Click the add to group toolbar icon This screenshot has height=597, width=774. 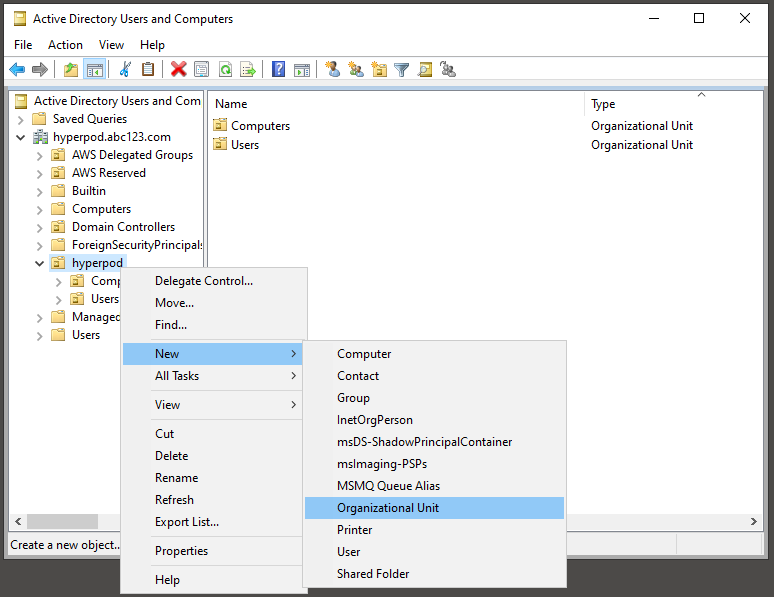click(x=448, y=70)
